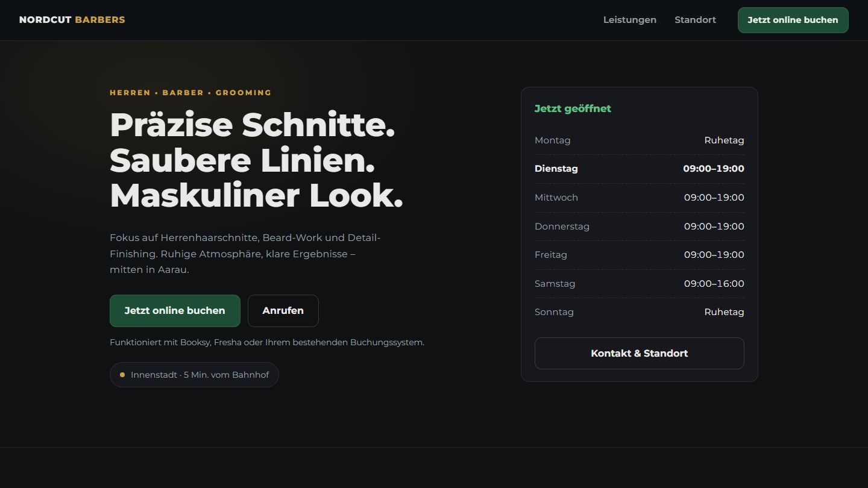
Task: Click the Anrufen button
Action: 283,311
